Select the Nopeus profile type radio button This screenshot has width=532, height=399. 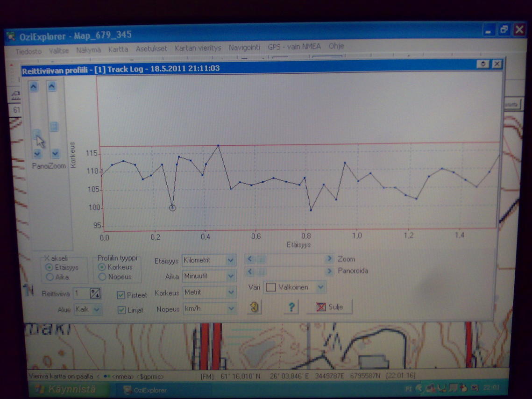[102, 277]
